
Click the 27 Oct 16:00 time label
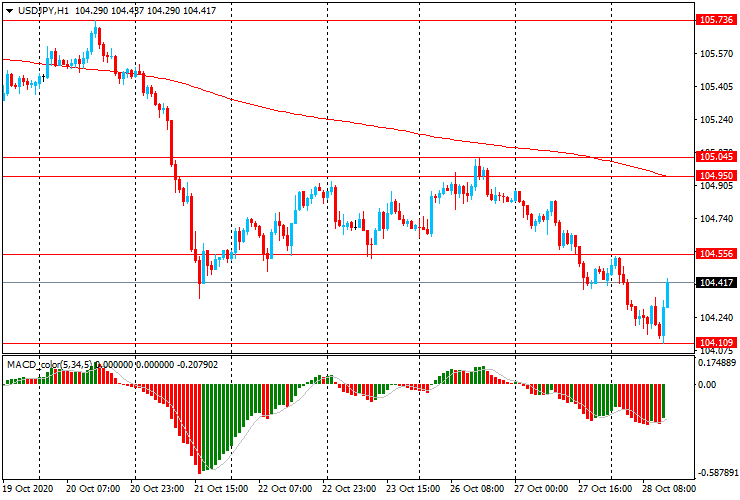coord(605,489)
